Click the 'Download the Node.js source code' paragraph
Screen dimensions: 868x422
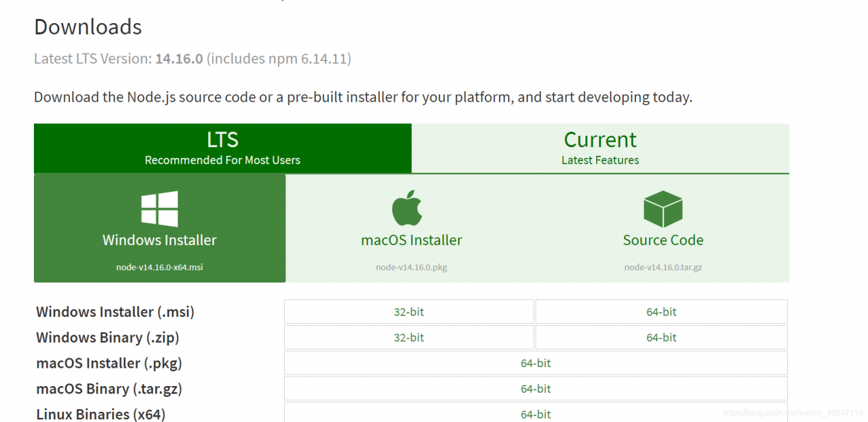(363, 97)
